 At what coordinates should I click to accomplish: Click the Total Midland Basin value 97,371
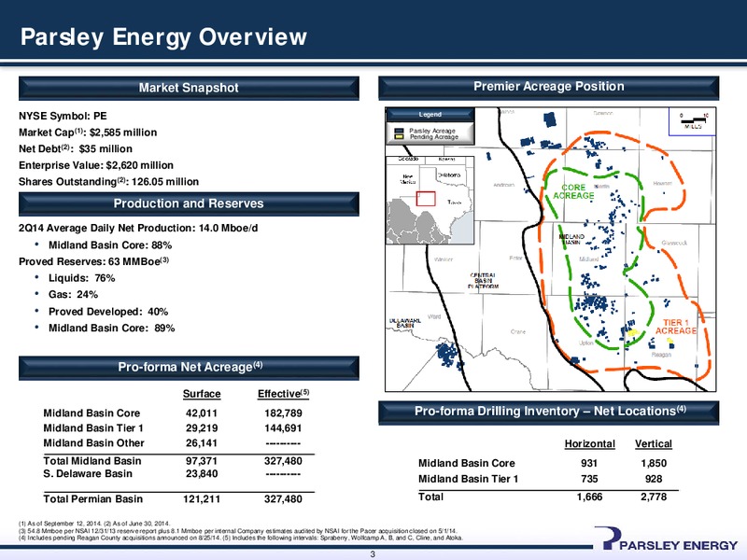point(202,461)
